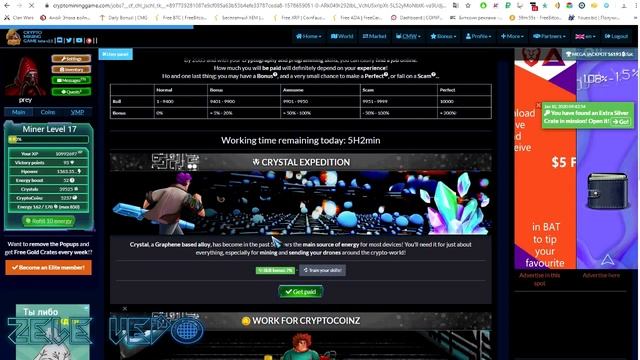640x360 pixels.
Task: Click the Advertise here link
Action: [601, 276]
